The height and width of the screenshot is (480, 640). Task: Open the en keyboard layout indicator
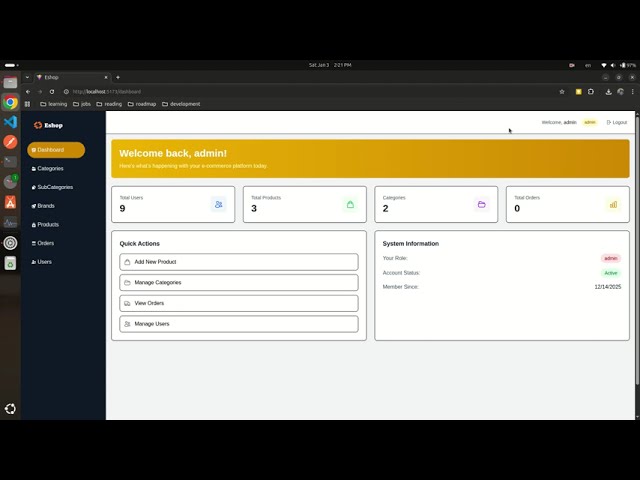point(588,65)
